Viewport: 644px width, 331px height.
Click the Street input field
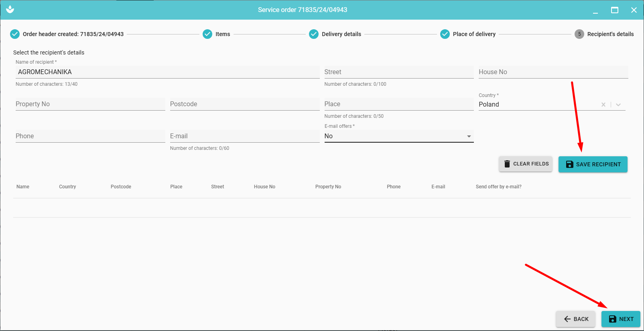398,72
